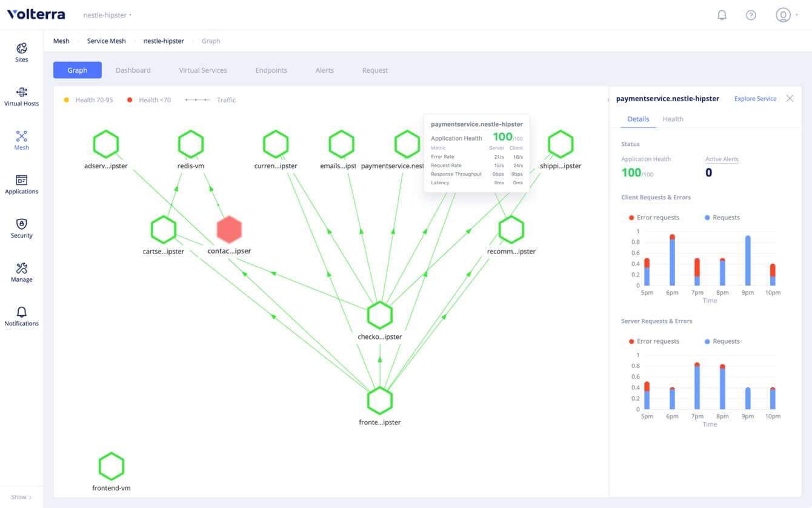Open the Security section
This screenshot has height=508, width=812.
coord(21,229)
